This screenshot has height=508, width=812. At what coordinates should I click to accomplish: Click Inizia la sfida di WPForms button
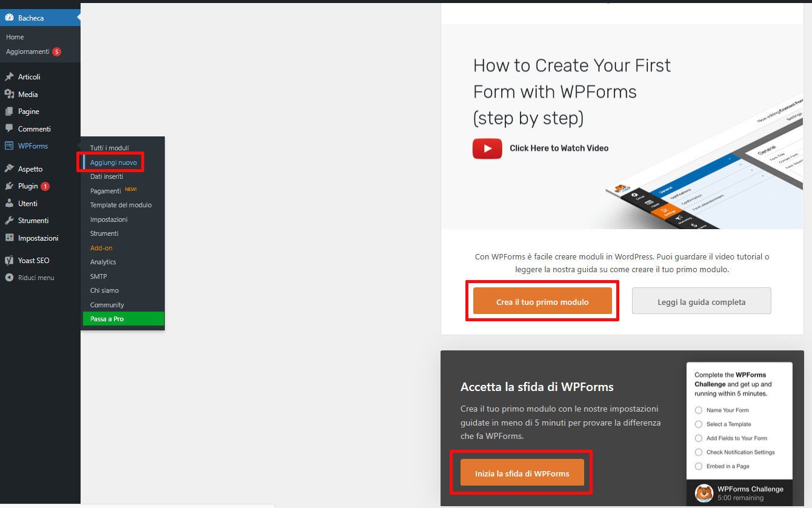coord(522,473)
